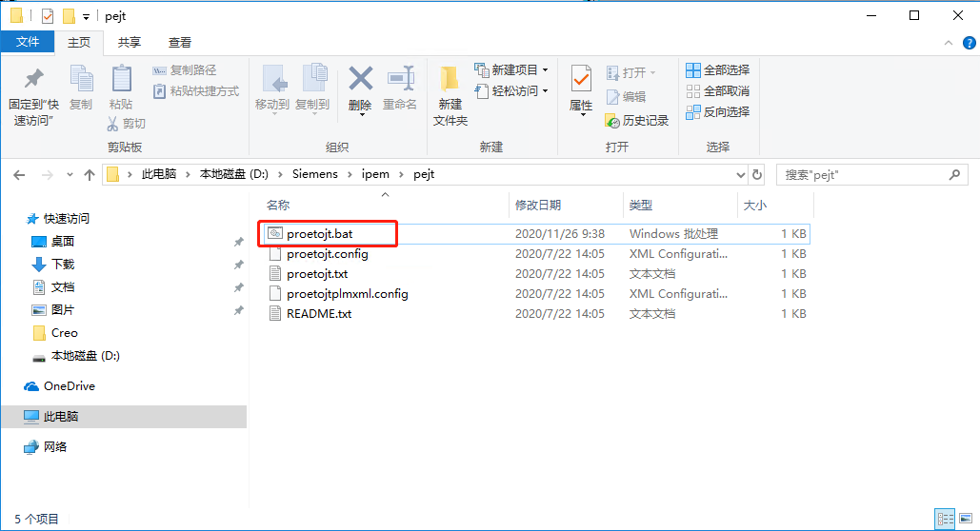Select README.txt file
The width and height of the screenshot is (980, 531).
(x=537, y=314)
